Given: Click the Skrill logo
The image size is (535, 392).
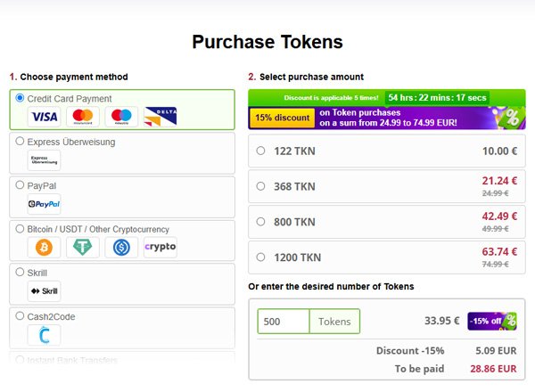Looking at the screenshot, I should coord(44,291).
